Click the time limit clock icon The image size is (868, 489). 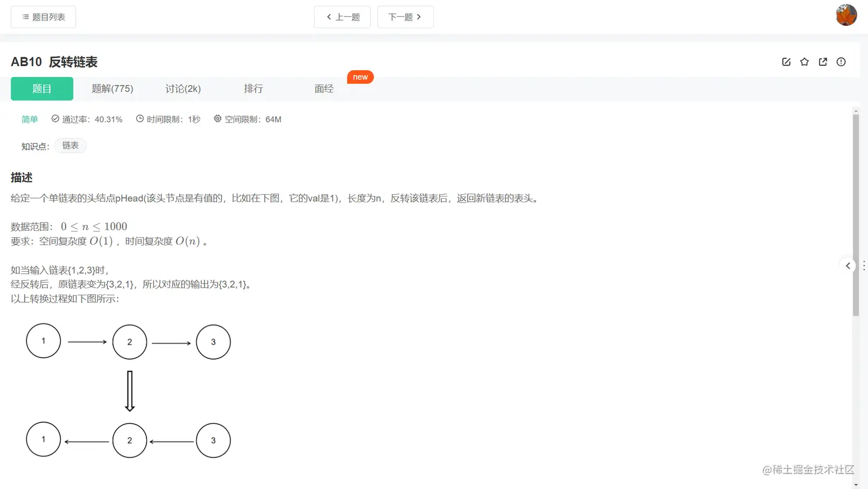(x=139, y=119)
